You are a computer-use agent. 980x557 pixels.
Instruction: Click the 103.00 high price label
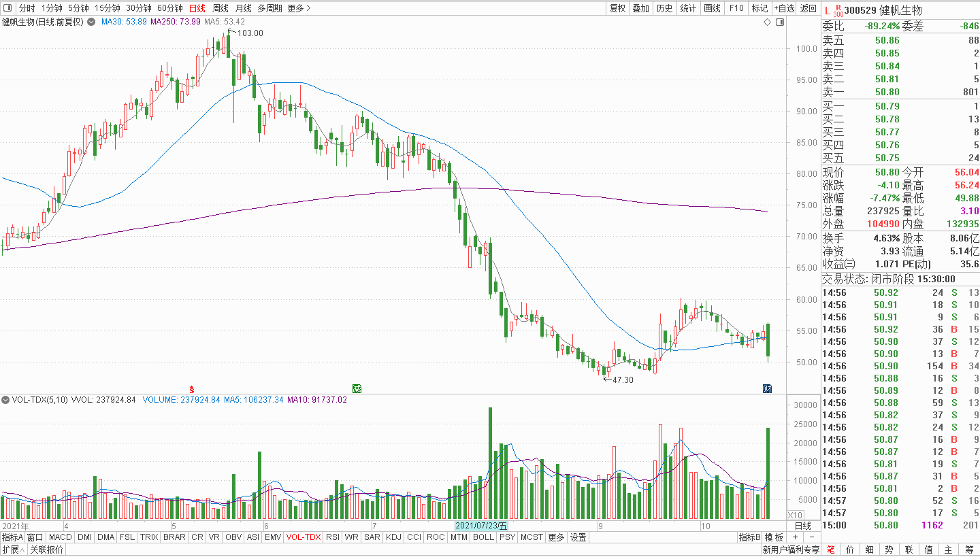pyautogui.click(x=250, y=33)
